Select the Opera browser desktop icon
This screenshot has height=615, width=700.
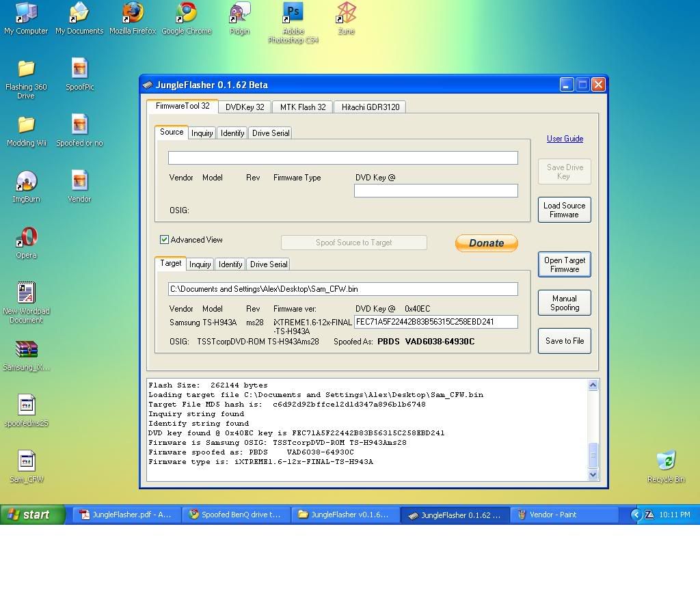[26, 239]
